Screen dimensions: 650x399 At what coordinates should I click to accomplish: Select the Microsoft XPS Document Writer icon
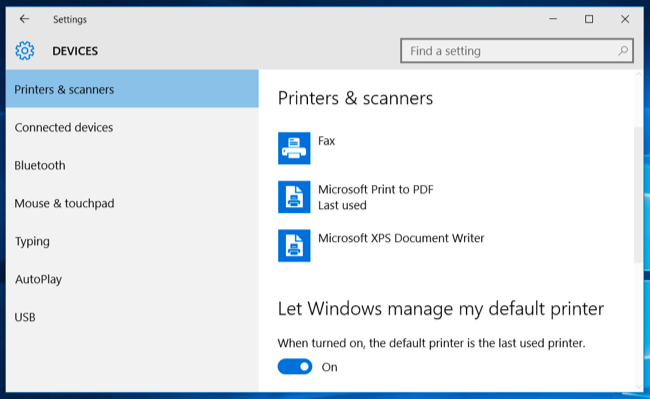pos(294,246)
